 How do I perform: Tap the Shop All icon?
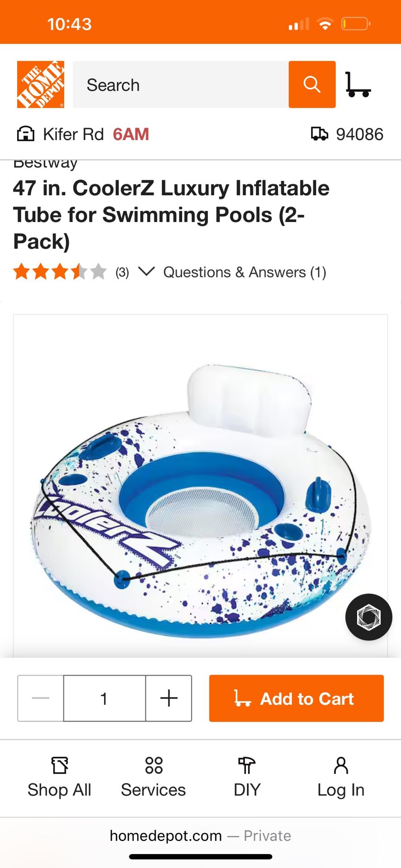click(60, 765)
